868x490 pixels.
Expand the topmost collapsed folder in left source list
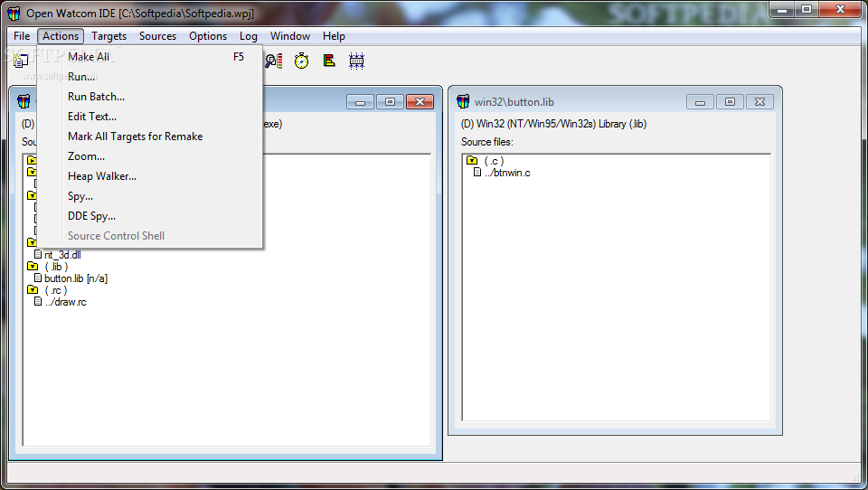click(33, 160)
